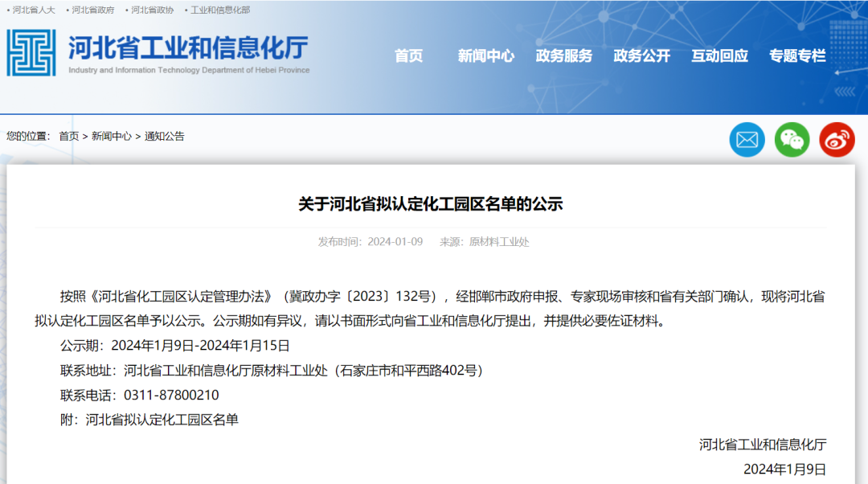
Task: Click the blue email envelope icon
Action: [x=747, y=140]
